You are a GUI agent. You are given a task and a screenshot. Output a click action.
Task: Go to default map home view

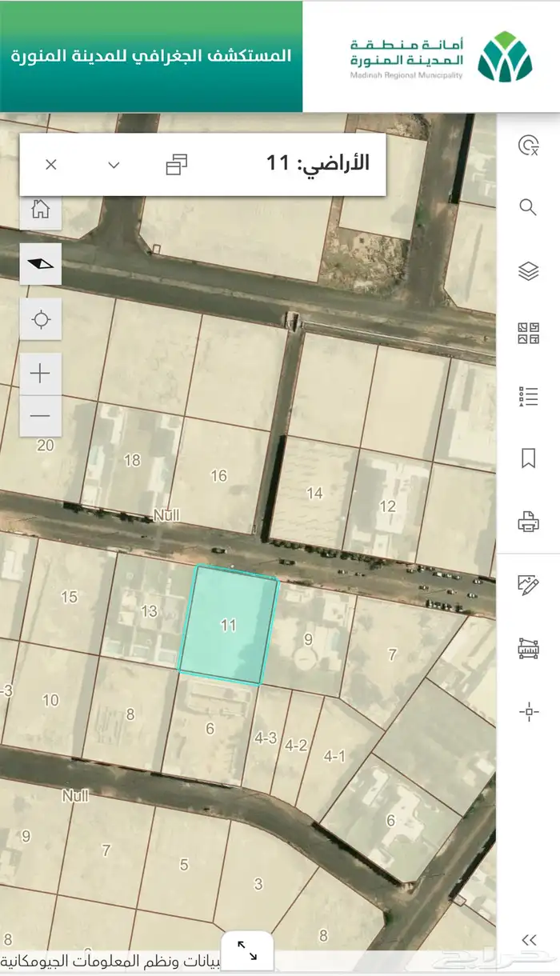click(x=41, y=210)
